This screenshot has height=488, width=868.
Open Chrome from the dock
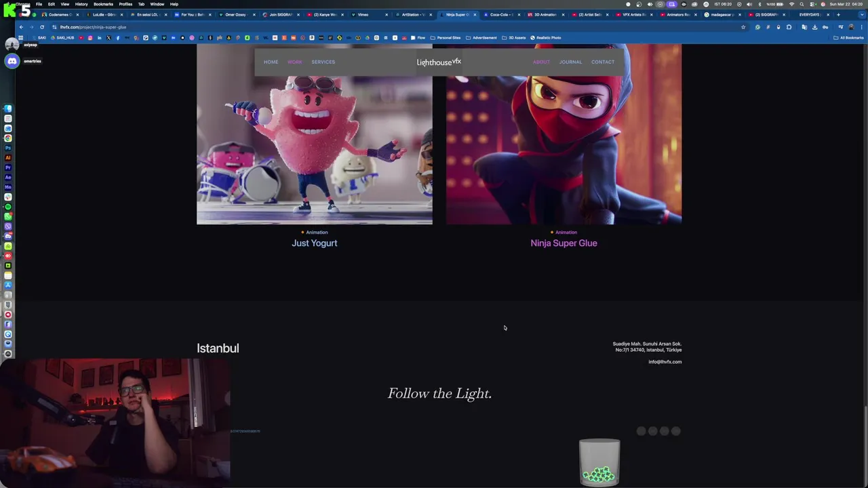[x=7, y=138]
